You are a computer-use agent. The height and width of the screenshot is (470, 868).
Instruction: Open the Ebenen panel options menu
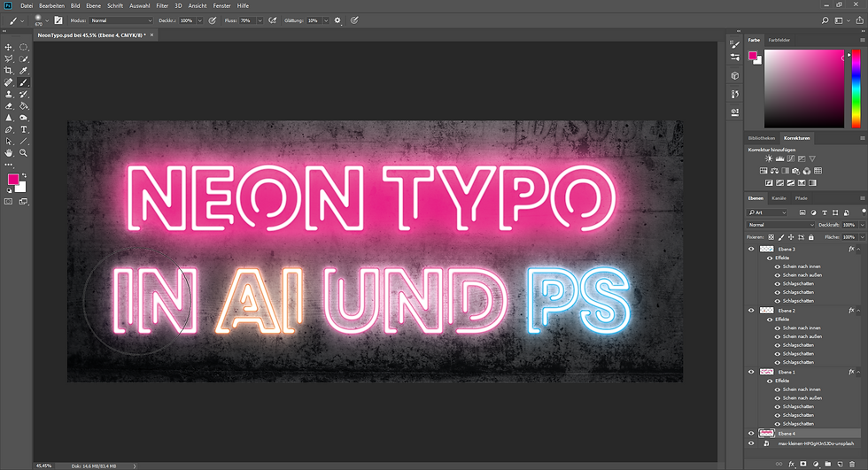click(863, 198)
